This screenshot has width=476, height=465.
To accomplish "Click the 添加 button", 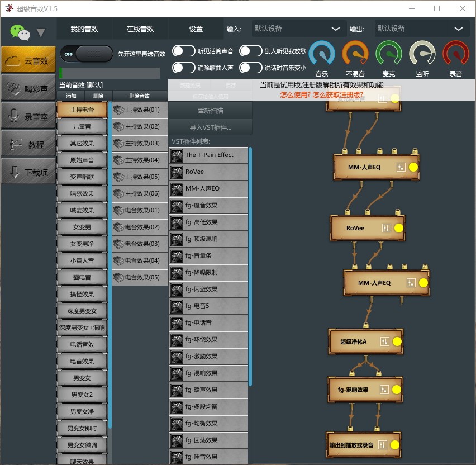I will (x=71, y=96).
